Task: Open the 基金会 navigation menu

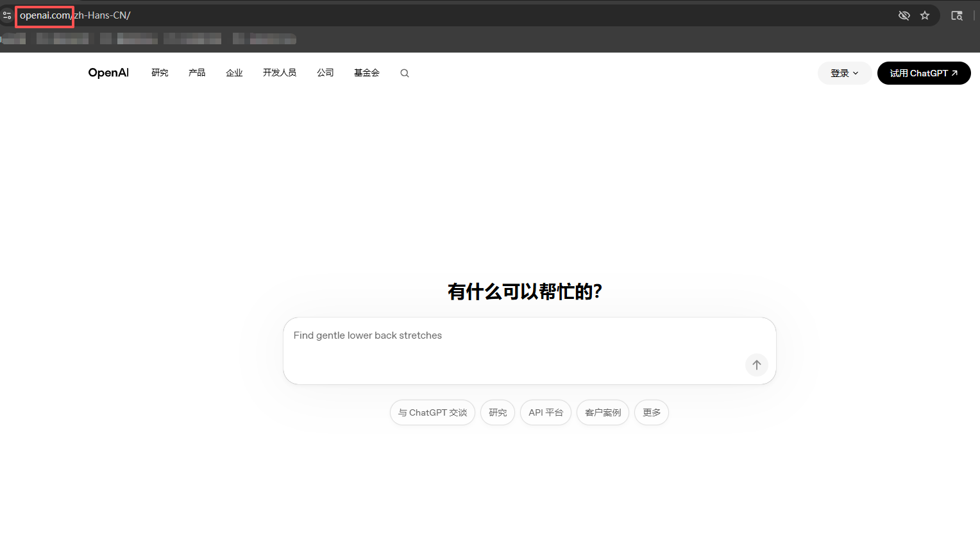Action: click(x=367, y=73)
